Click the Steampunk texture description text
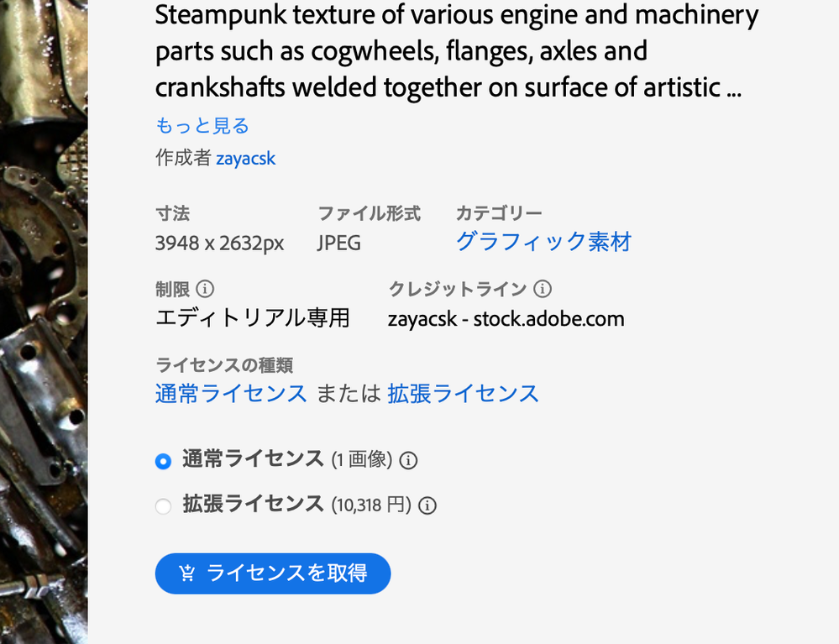 (x=457, y=50)
